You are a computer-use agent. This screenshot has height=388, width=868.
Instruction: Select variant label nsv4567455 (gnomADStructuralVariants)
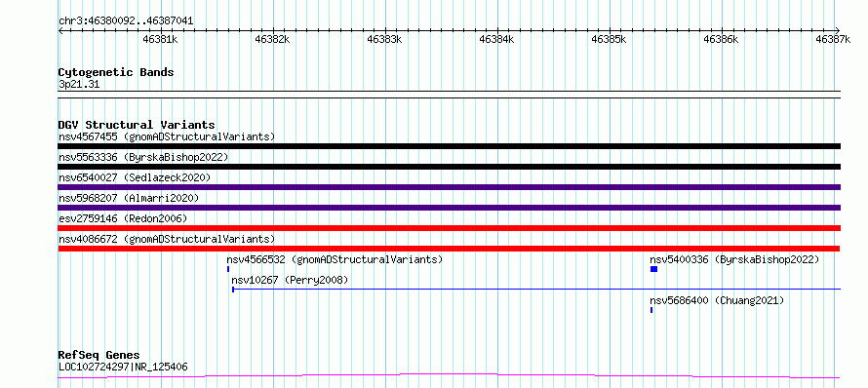coord(167,136)
